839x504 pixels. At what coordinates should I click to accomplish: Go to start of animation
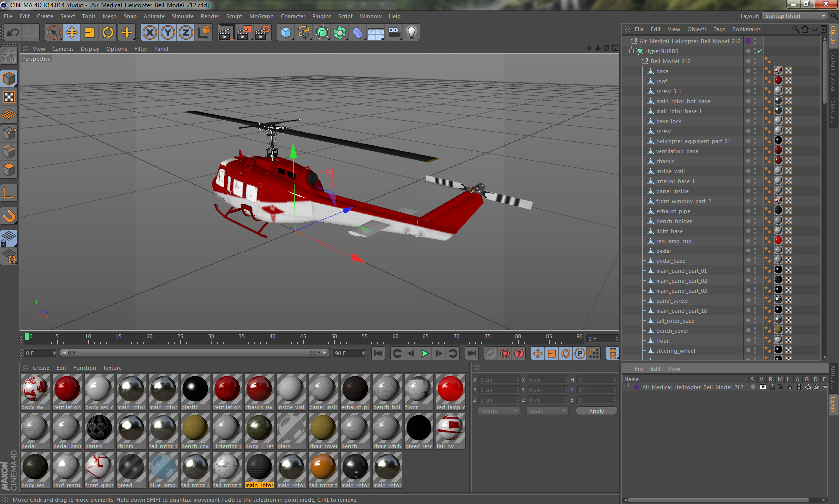[378, 353]
